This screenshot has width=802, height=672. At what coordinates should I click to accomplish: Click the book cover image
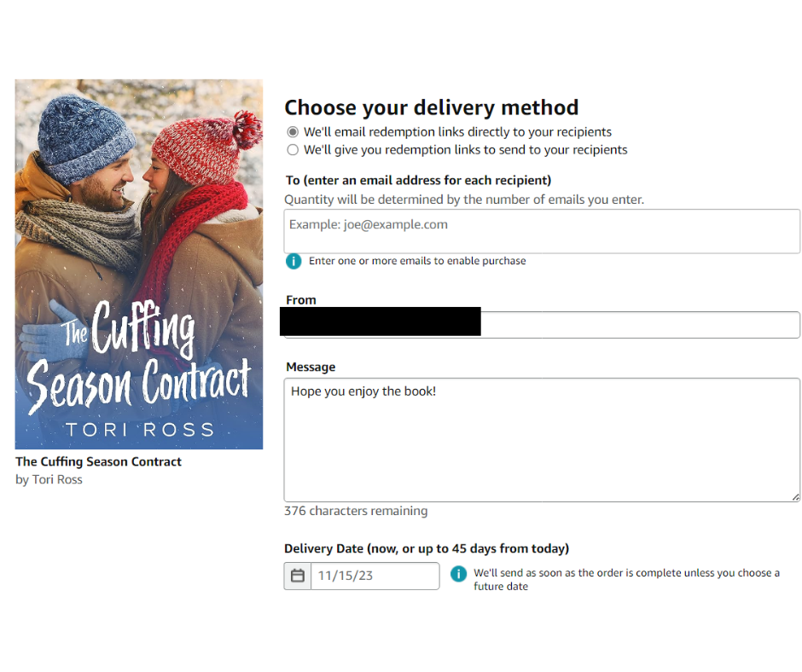coord(139,264)
